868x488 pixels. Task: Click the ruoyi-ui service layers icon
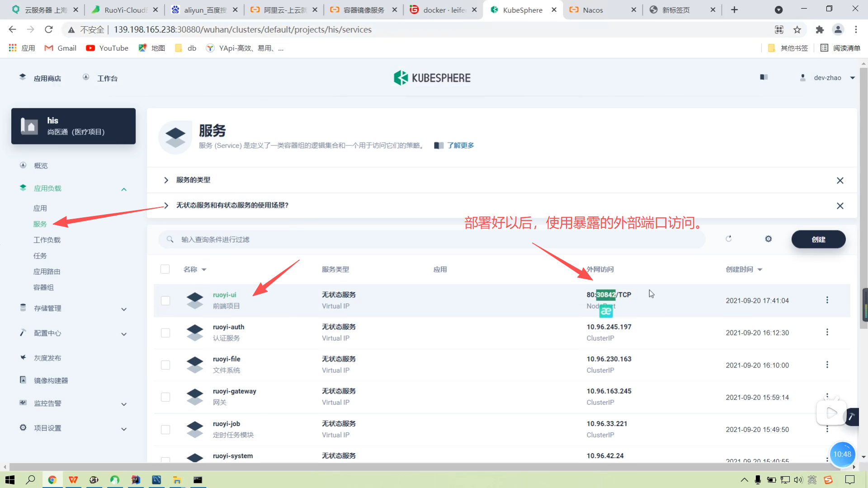[195, 300]
